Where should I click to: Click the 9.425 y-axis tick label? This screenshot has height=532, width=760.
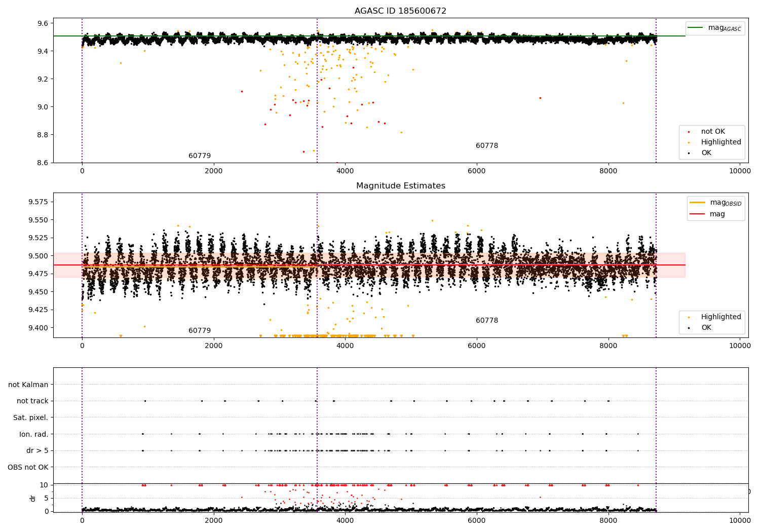point(39,310)
